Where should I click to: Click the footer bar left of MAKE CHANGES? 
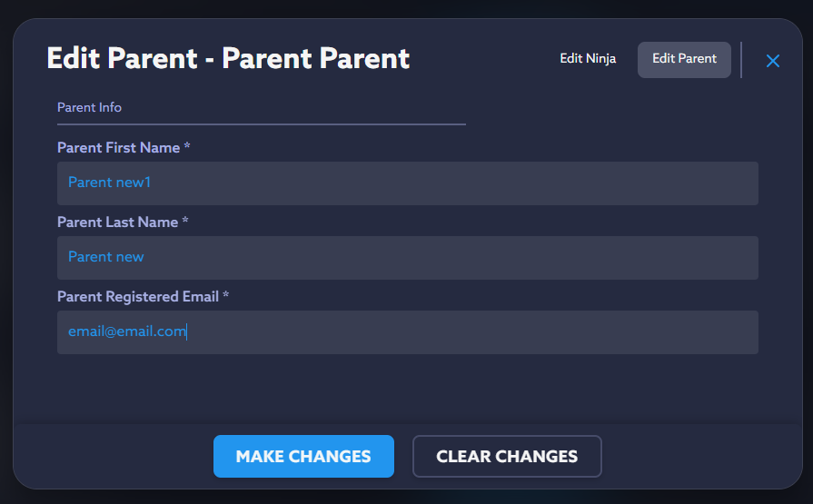click(x=109, y=456)
